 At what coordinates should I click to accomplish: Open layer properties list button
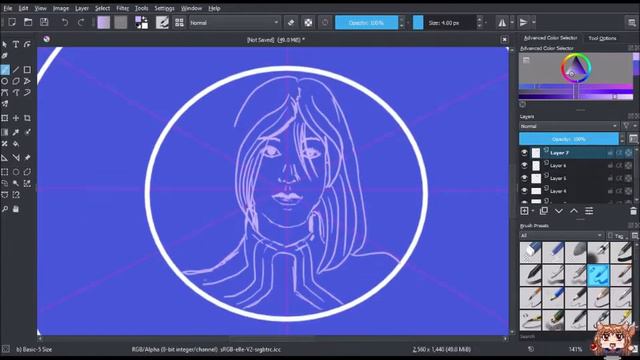(589, 211)
